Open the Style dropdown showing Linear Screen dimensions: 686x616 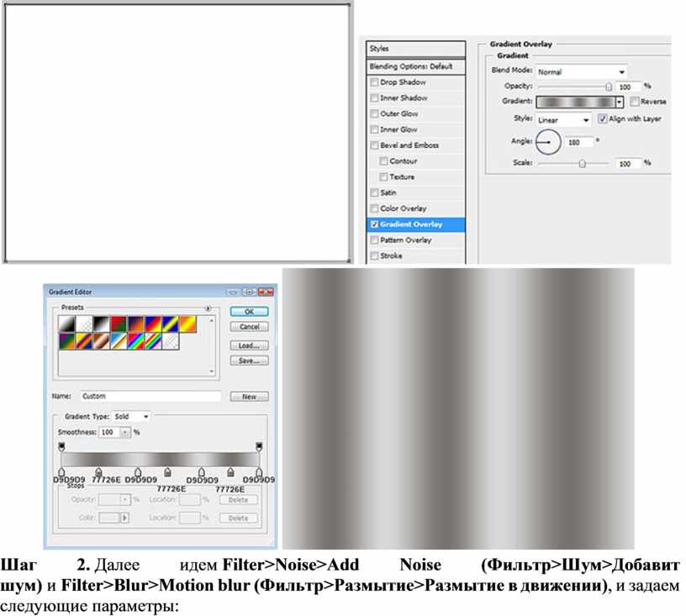tap(563, 120)
